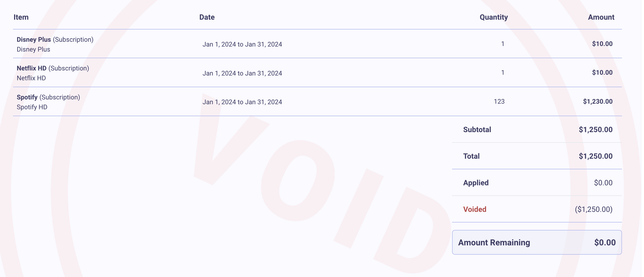Click the Spotify HD description text
Viewport: 644px width, 277px height.
[32, 107]
